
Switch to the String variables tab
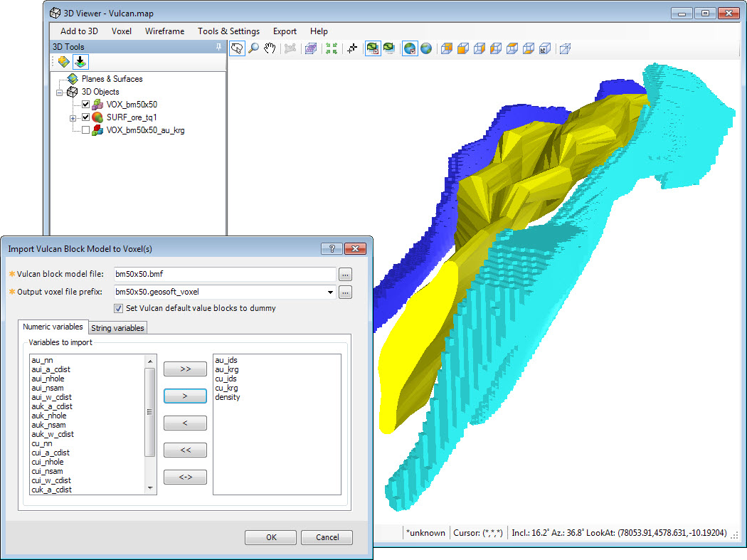(117, 327)
